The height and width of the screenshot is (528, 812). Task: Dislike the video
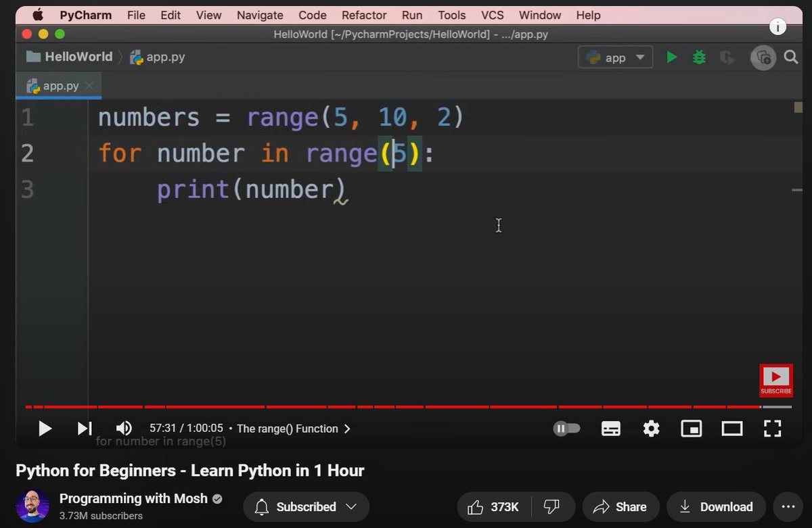point(552,507)
